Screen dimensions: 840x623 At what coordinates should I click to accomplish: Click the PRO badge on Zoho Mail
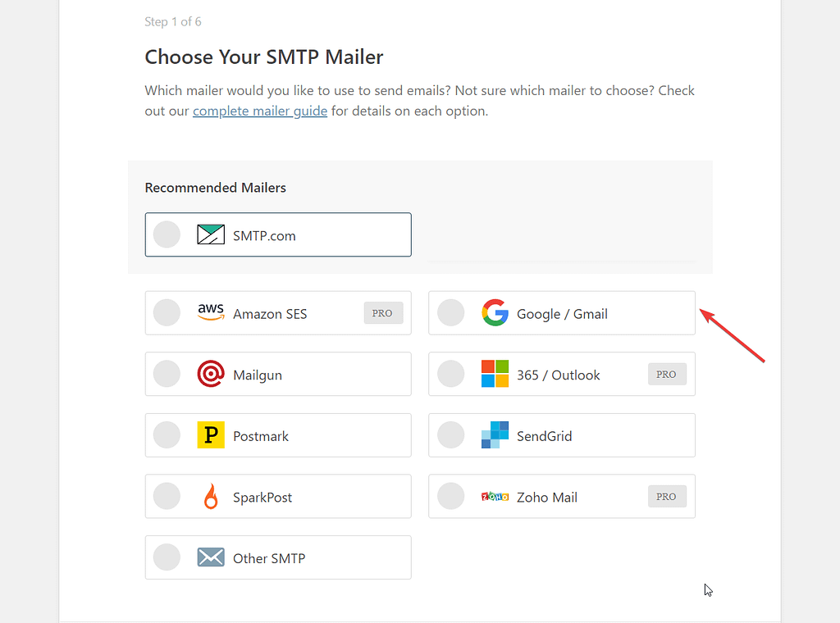[666, 497]
